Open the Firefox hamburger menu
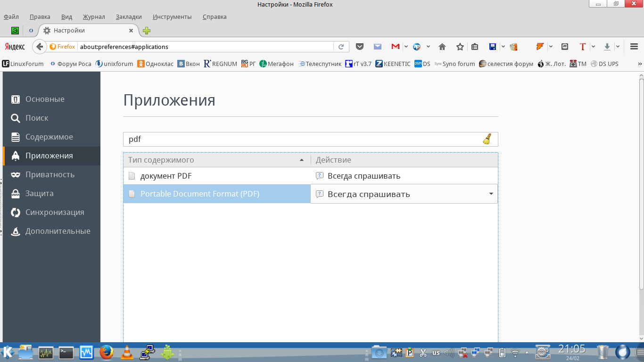The width and height of the screenshot is (644, 362). 634,47
